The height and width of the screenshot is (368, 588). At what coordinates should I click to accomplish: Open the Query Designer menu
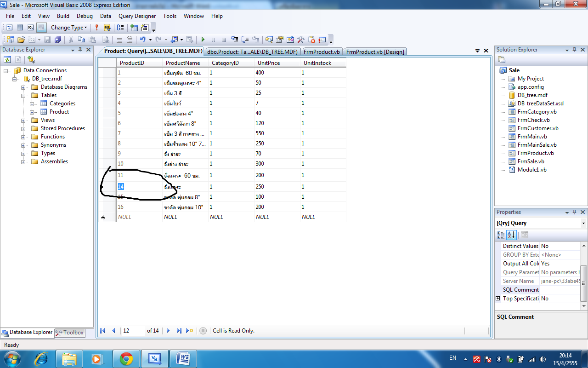pyautogui.click(x=137, y=16)
